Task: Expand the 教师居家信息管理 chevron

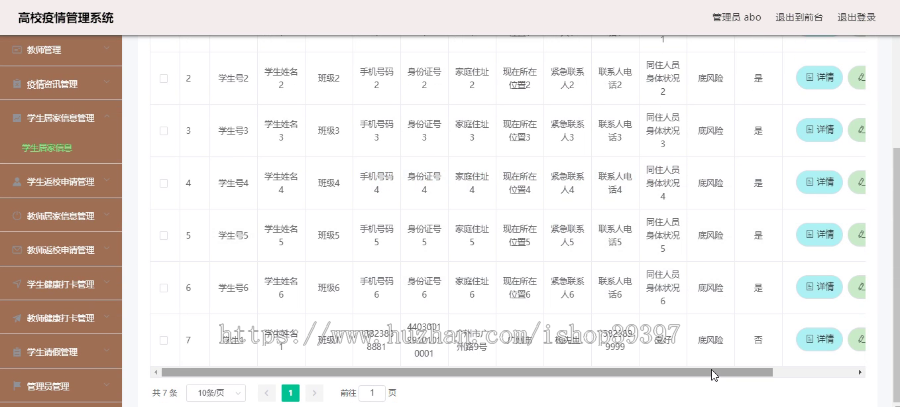Action: [107, 216]
